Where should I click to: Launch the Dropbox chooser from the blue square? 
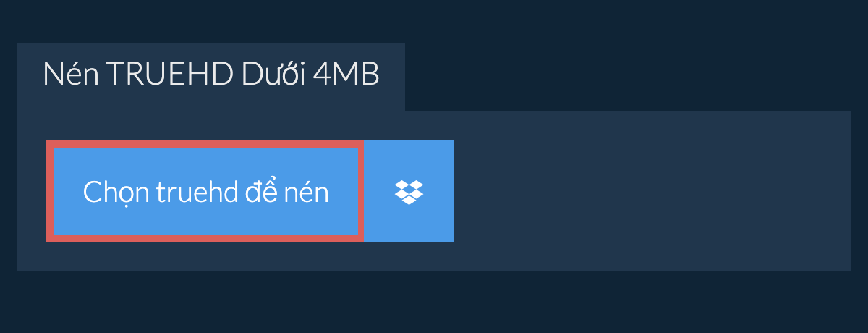(409, 191)
